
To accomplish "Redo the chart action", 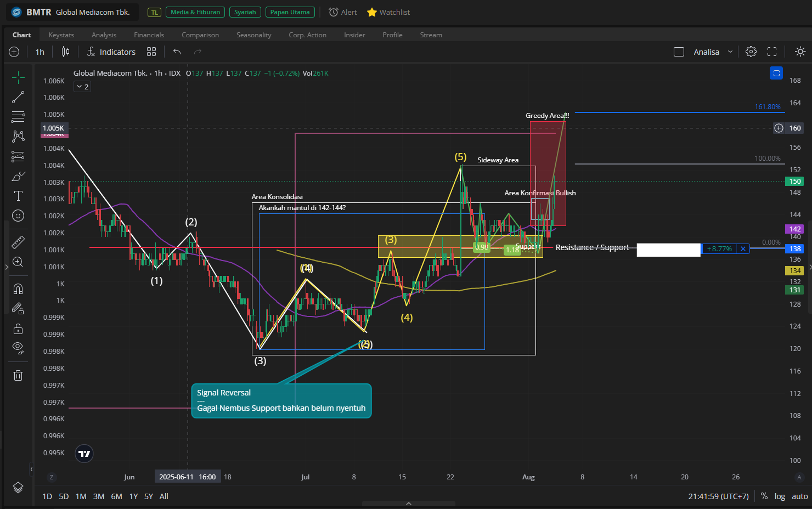I will pos(198,52).
